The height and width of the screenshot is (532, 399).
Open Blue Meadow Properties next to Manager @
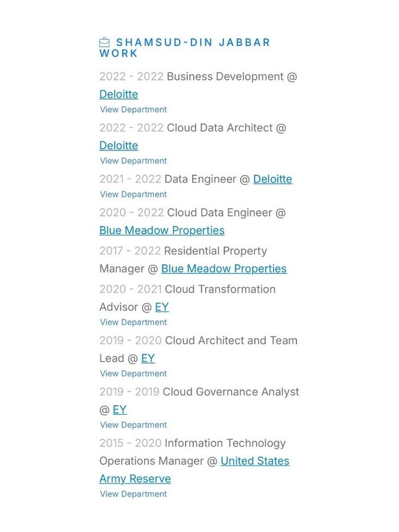click(x=224, y=269)
